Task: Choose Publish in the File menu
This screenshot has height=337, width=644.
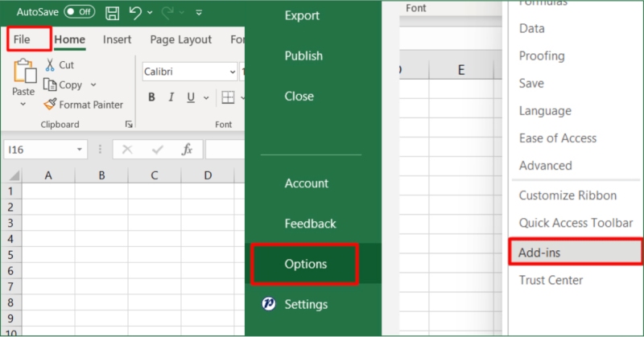Action: tap(303, 55)
